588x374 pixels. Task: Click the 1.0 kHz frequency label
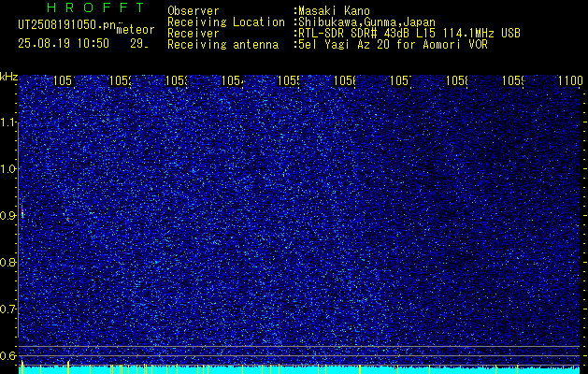(8, 169)
